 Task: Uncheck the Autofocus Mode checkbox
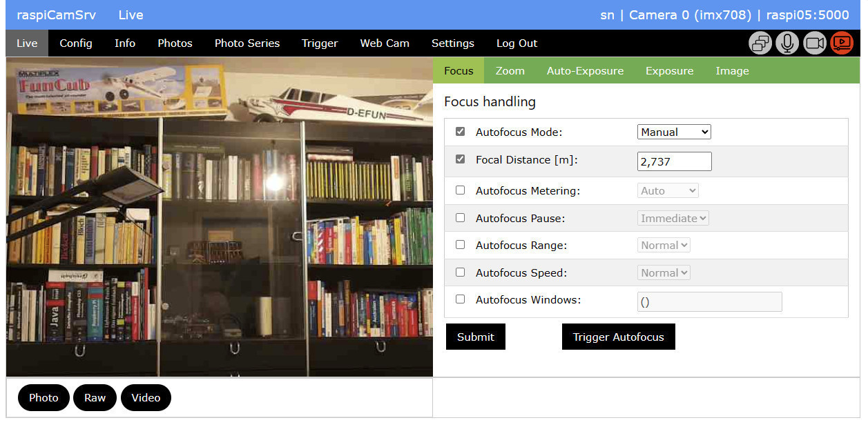pos(461,132)
